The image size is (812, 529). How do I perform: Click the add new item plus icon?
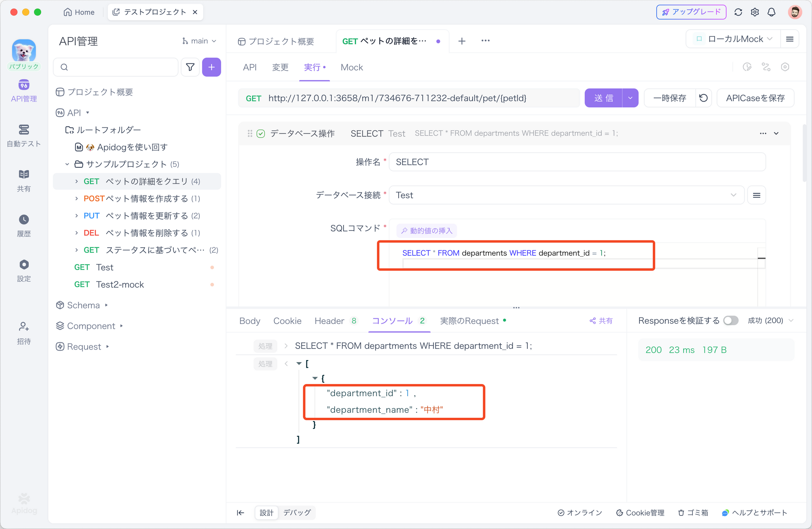pyautogui.click(x=211, y=67)
